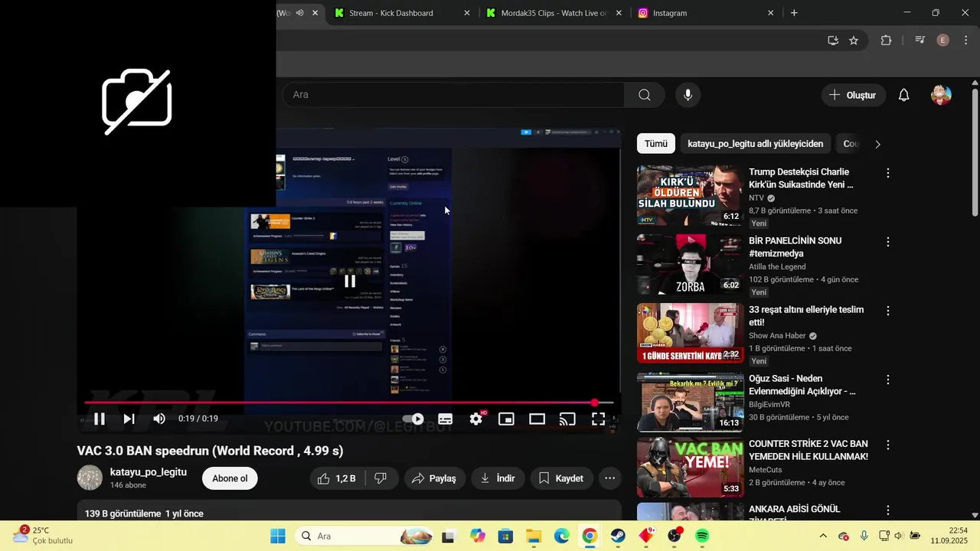This screenshot has width=980, height=551.
Task: Open Chrome extensions puzzle icon
Action: (886, 41)
